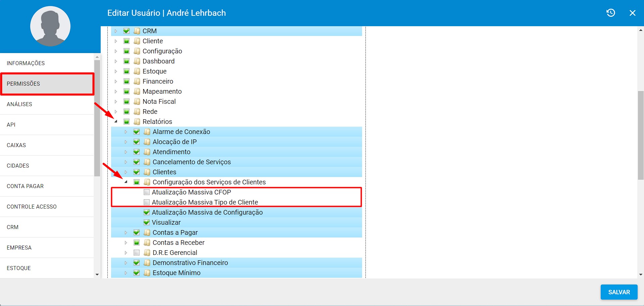Image resolution: width=644 pixels, height=306 pixels.
Task: Open the history clock icon
Action: 611,13
